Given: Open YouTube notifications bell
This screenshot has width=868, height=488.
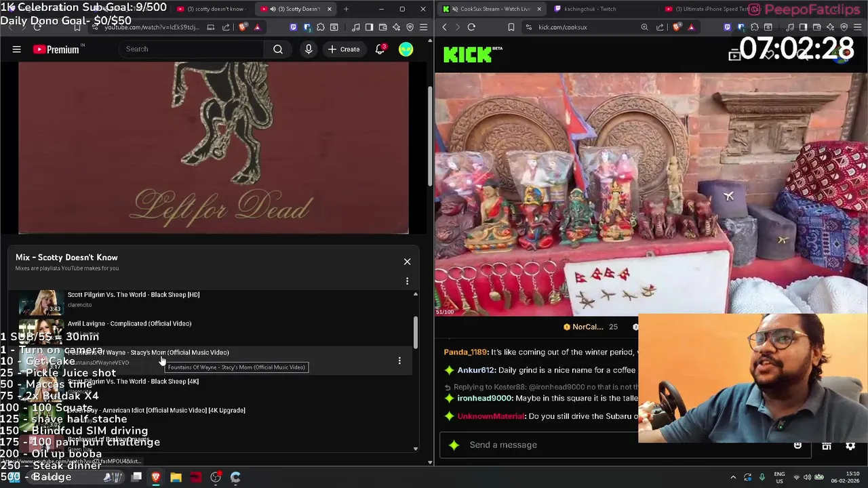Looking at the screenshot, I should [x=380, y=49].
